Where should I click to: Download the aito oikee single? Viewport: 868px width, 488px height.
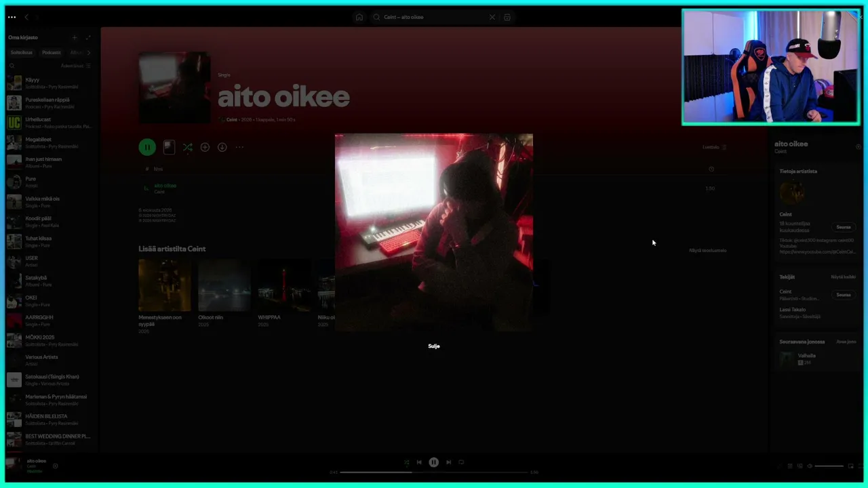tap(222, 147)
